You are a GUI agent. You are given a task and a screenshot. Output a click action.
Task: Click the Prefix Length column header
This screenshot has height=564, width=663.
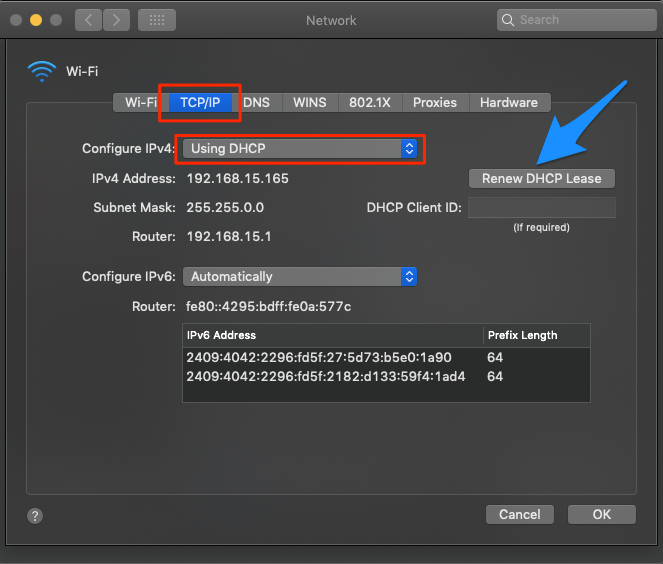click(537, 336)
